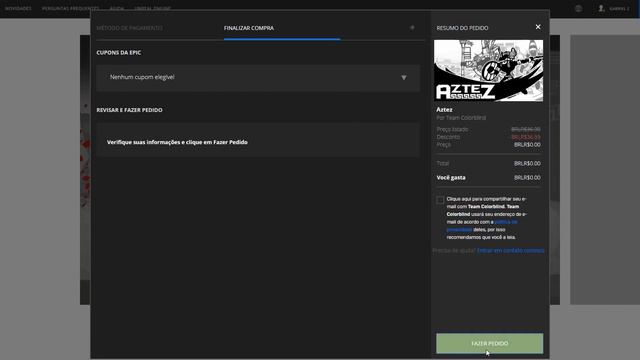
Task: Click the Verifique suas informações message
Action: click(x=177, y=142)
